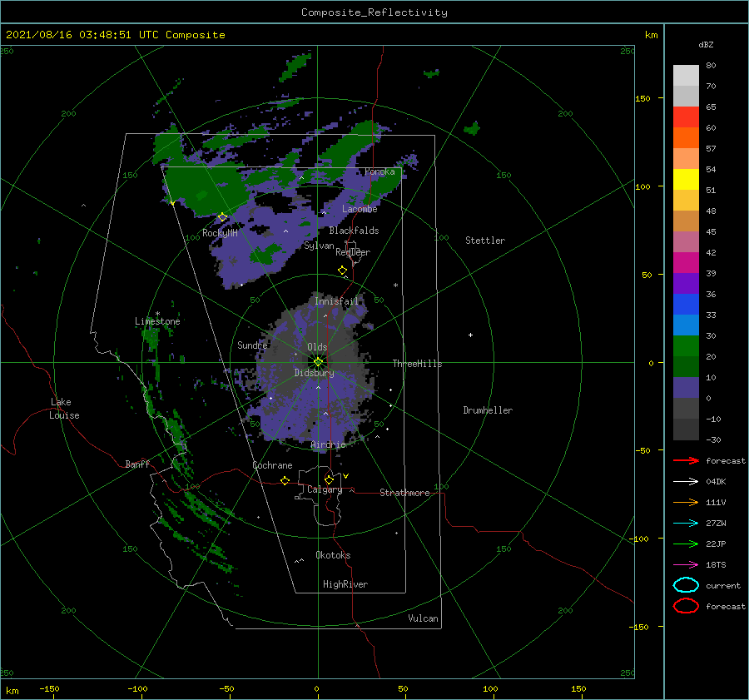
Task: Click the Ponoka town label
Action: (379, 171)
